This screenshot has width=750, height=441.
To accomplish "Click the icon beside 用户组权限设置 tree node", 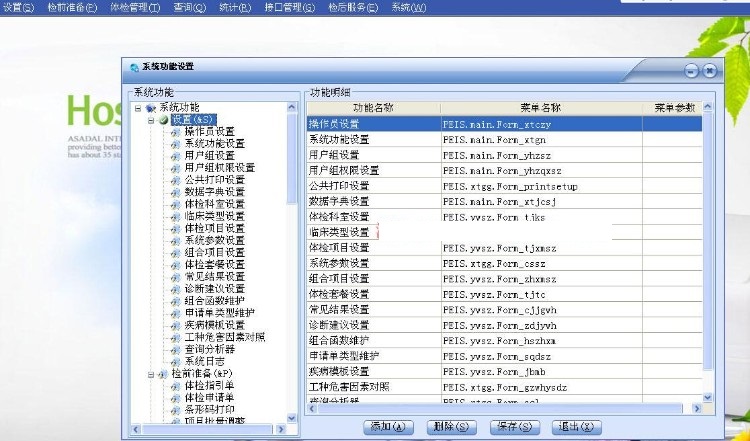I will pos(176,168).
